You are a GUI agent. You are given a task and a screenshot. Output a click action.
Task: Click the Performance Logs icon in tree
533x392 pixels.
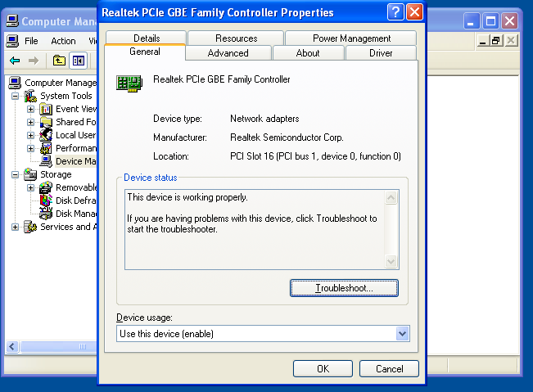46,148
